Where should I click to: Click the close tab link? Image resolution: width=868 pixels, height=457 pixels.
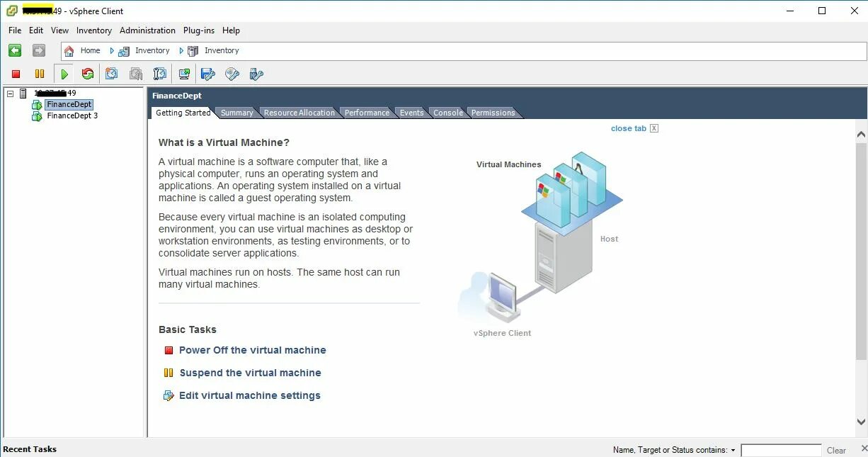click(629, 128)
